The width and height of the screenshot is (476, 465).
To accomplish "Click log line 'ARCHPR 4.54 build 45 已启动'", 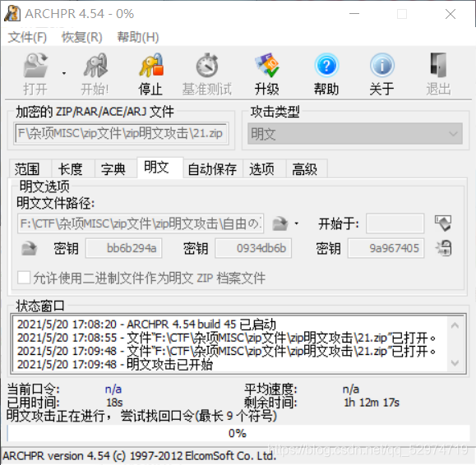I will point(146,325).
